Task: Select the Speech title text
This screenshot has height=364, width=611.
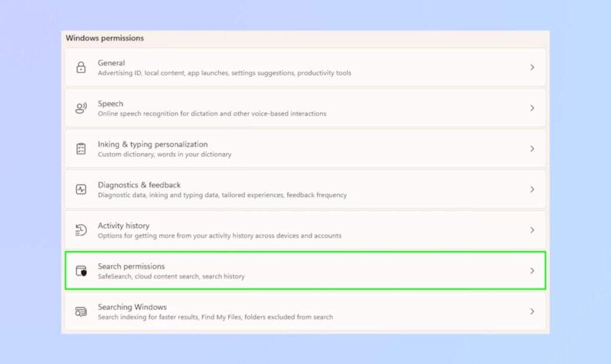Action: pyautogui.click(x=110, y=104)
